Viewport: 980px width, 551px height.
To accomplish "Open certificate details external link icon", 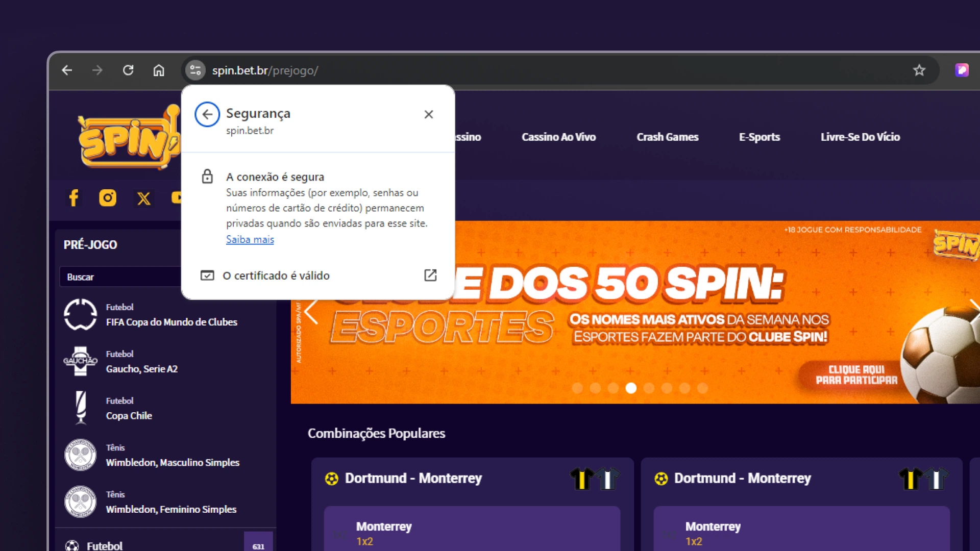I will click(430, 275).
